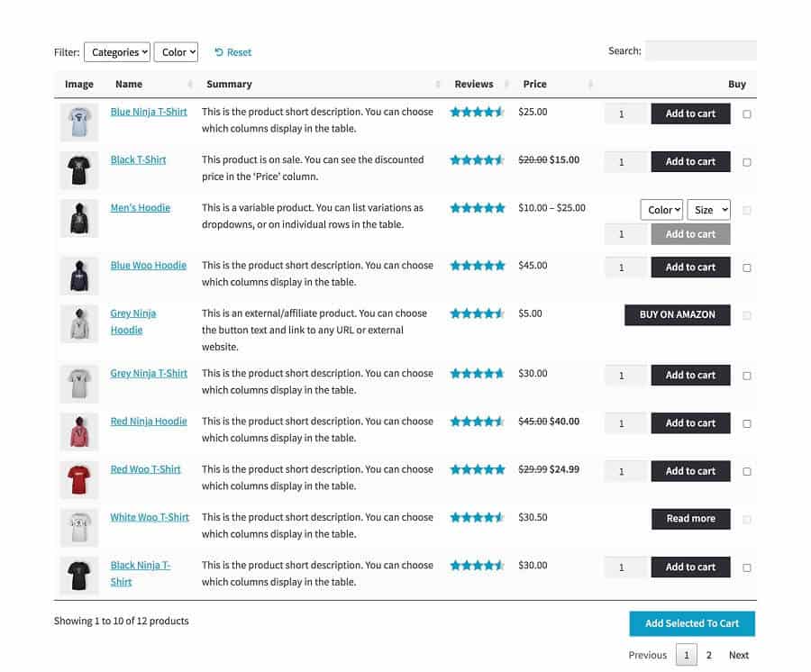Open Grey Ninja T-Shirt product thumbnail

(x=79, y=384)
